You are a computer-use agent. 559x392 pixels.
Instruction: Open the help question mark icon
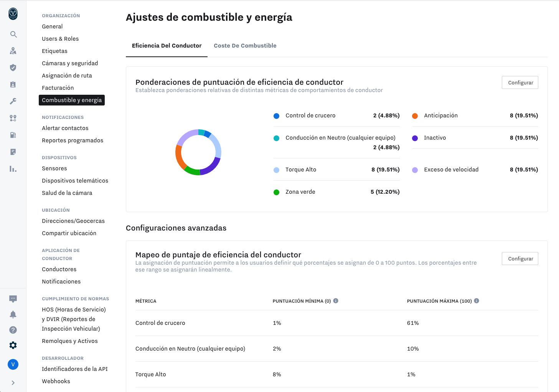pyautogui.click(x=13, y=330)
